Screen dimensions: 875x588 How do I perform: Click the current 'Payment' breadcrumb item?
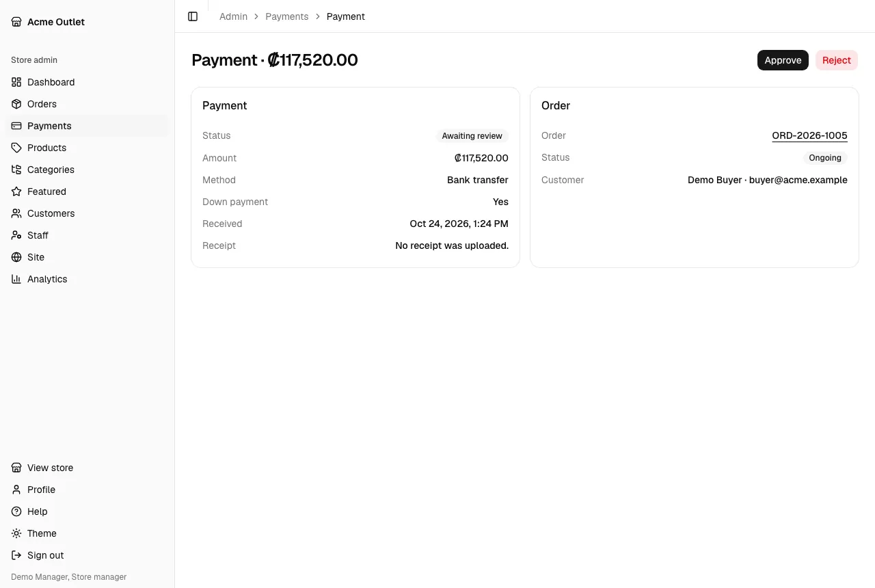point(346,16)
